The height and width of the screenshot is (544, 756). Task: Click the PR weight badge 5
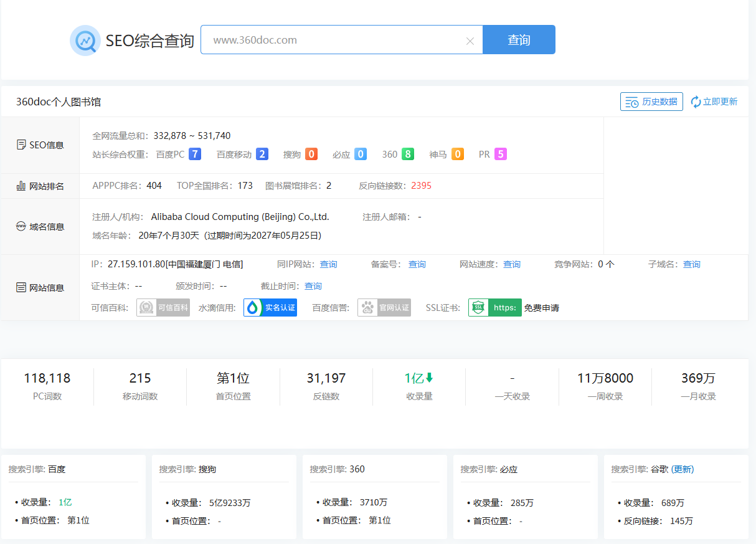click(501, 154)
